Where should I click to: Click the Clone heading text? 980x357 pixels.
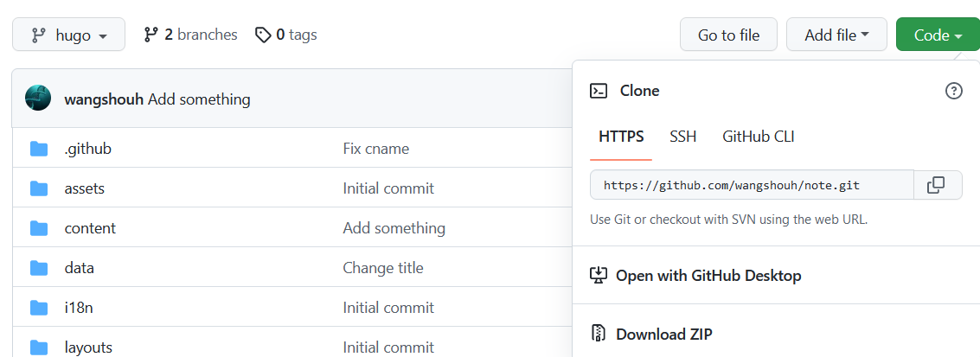[x=639, y=91]
